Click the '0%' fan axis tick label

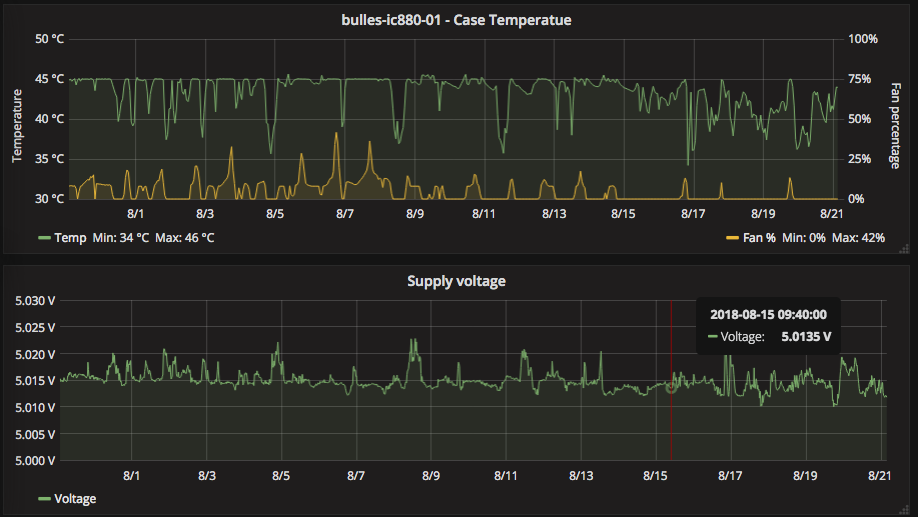coord(856,198)
